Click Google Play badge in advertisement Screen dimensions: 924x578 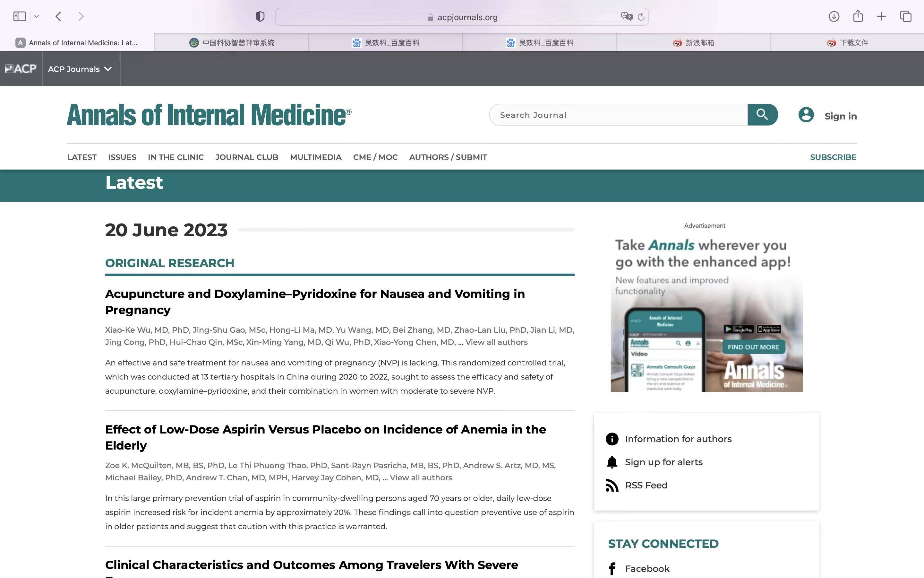[x=739, y=329]
